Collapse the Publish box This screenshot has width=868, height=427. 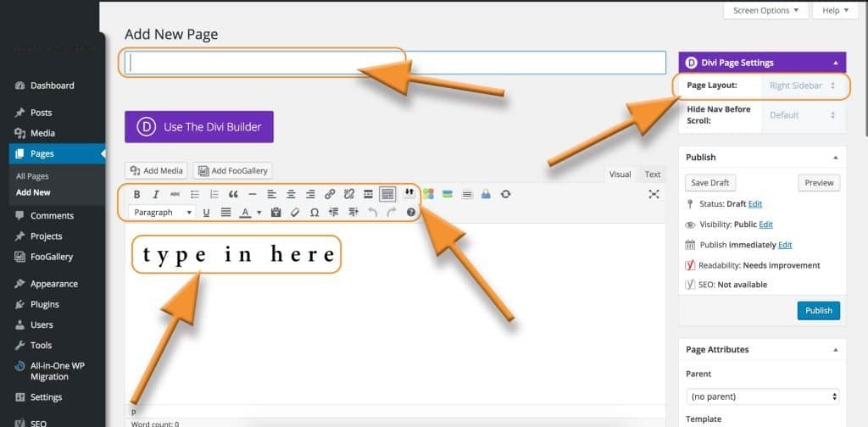tap(835, 158)
